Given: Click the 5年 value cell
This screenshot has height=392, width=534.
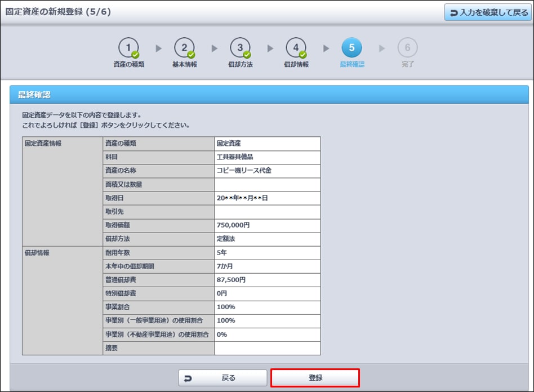Looking at the screenshot, I should click(x=268, y=253).
